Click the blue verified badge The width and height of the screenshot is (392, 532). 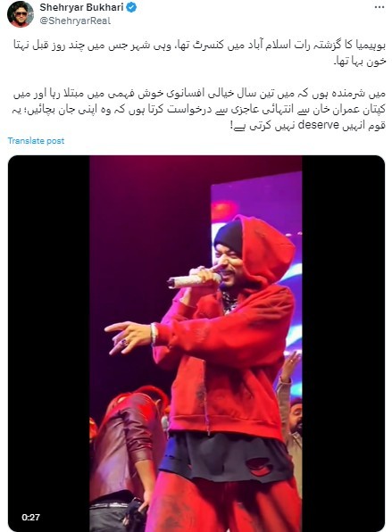click(x=131, y=7)
